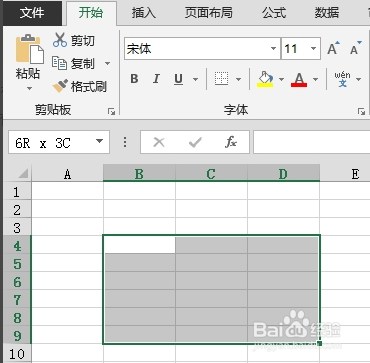
Task: Open the font color dropdown arrow
Action: (315, 79)
